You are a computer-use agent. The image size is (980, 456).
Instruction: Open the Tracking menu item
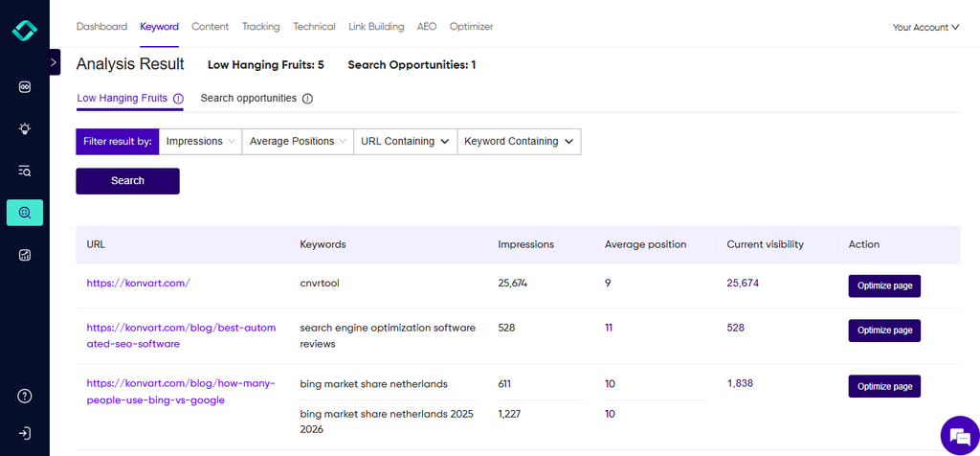(x=260, y=26)
